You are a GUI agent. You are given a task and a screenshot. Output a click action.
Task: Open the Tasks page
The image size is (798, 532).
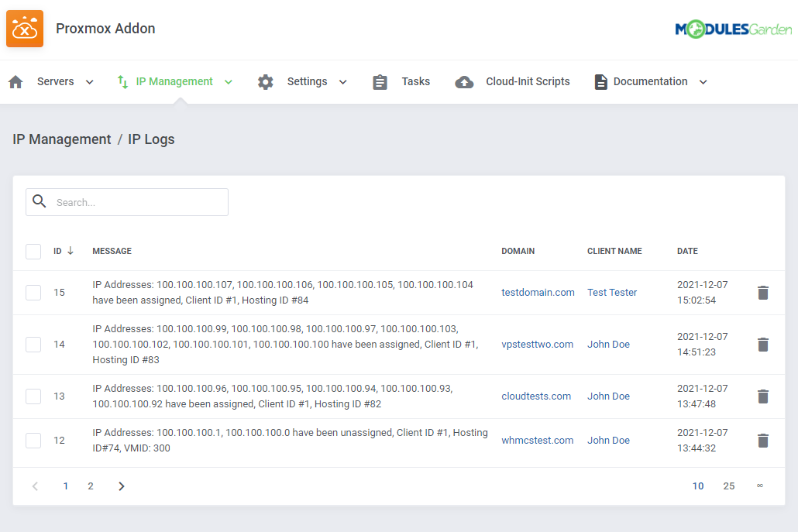(416, 81)
